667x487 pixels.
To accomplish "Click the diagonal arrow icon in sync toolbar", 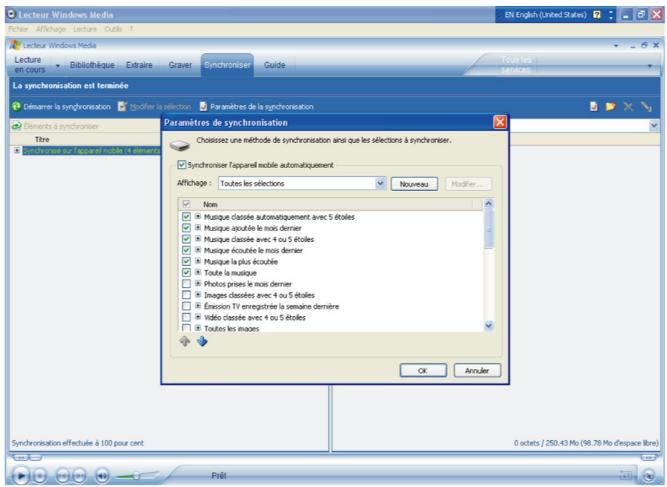I will pos(646,106).
